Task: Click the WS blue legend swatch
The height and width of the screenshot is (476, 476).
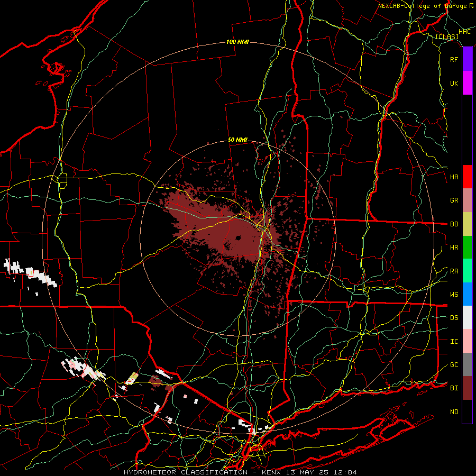Action: 467,294
